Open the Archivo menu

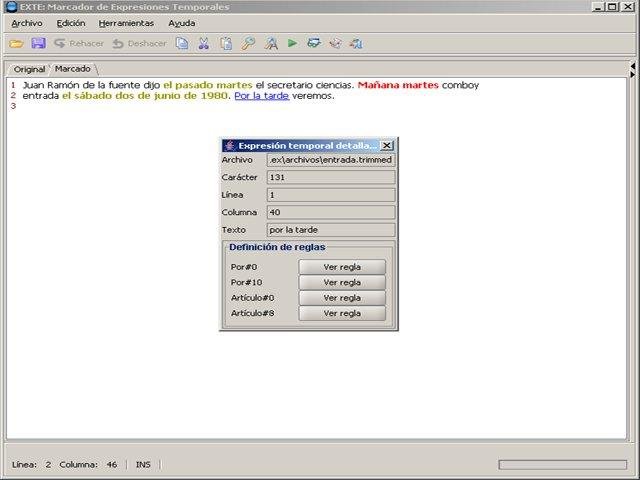click(27, 22)
